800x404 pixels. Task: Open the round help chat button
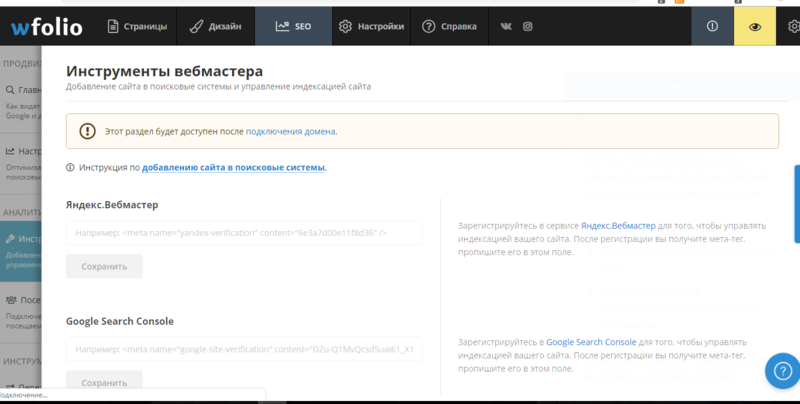coord(781,370)
